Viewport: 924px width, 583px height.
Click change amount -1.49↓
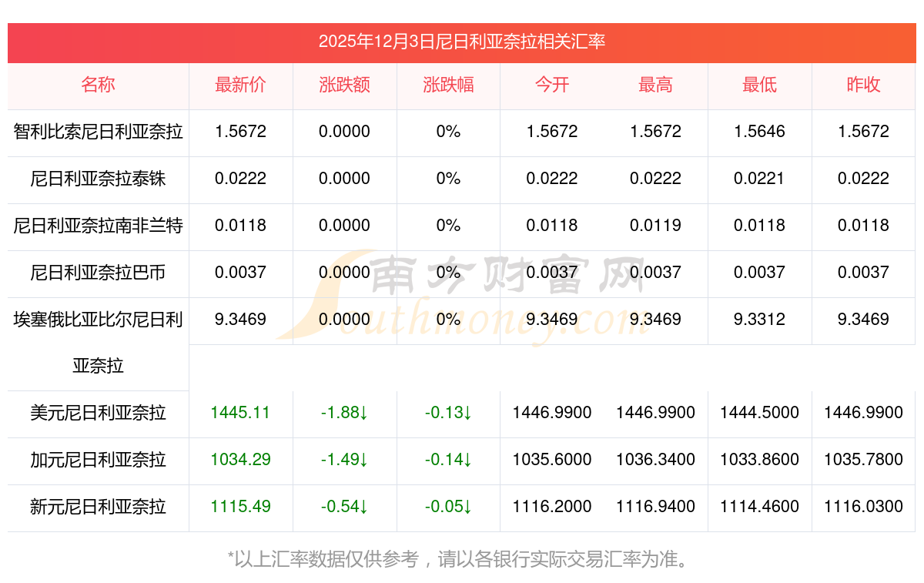[344, 460]
